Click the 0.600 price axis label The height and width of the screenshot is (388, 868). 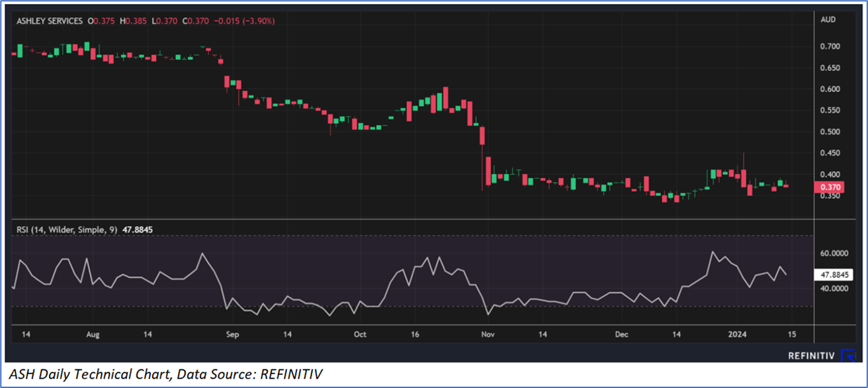pyautogui.click(x=830, y=89)
